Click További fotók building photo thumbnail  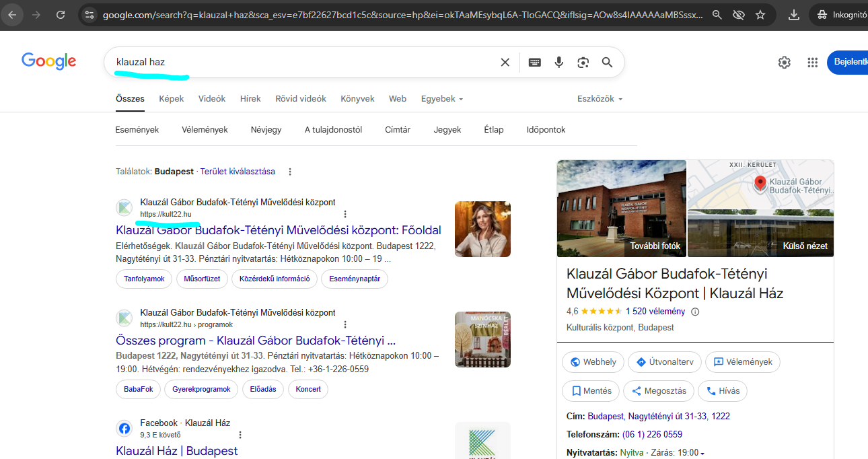click(x=621, y=208)
